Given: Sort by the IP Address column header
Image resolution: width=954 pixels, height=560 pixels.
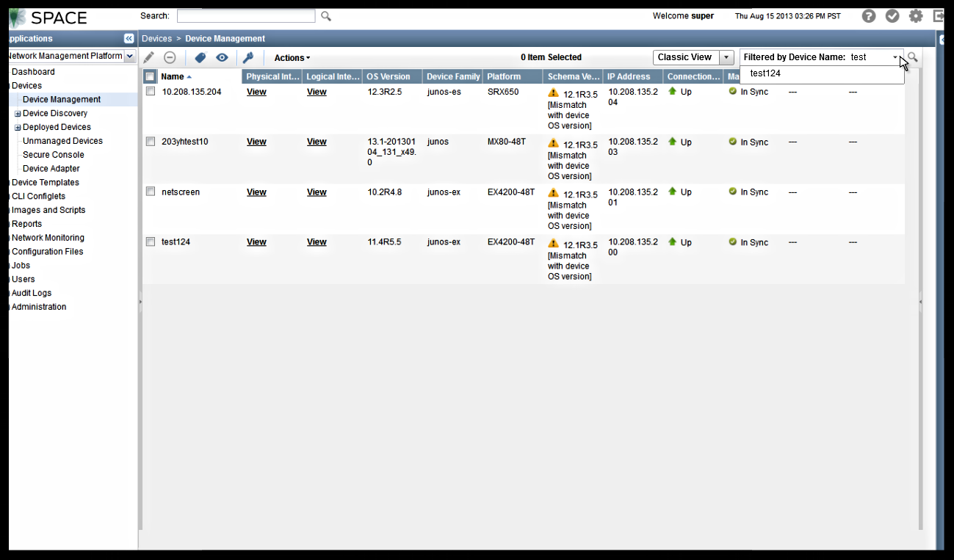Looking at the screenshot, I should 632,76.
